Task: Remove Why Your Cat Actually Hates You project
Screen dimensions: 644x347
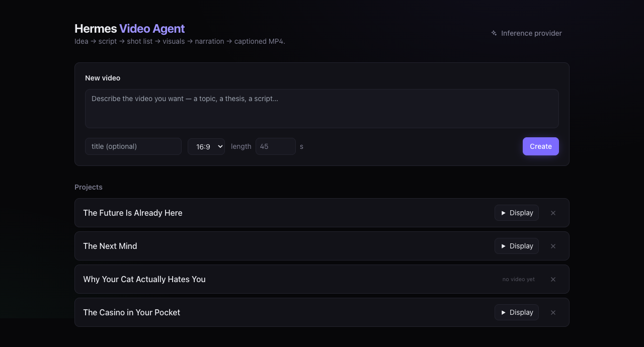Action: click(x=553, y=279)
